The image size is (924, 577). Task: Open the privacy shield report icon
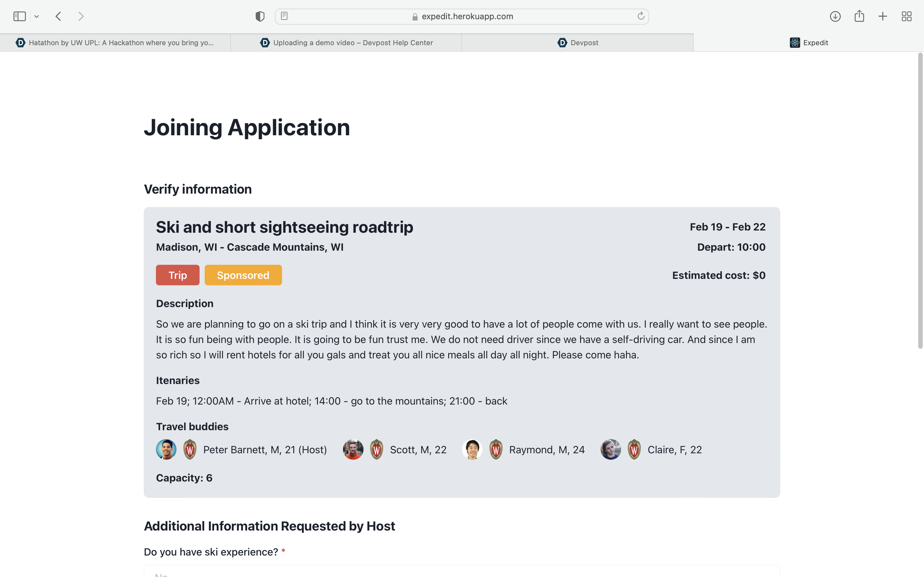coord(260,16)
